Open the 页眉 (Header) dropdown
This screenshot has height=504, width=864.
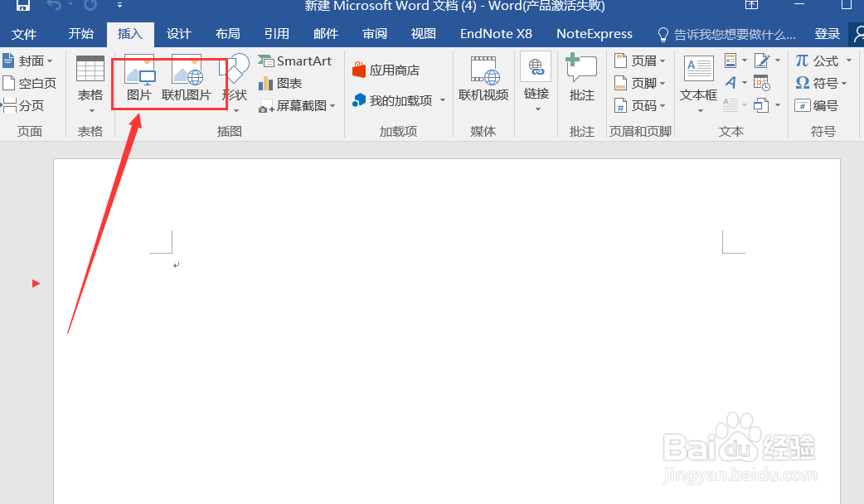tap(640, 61)
